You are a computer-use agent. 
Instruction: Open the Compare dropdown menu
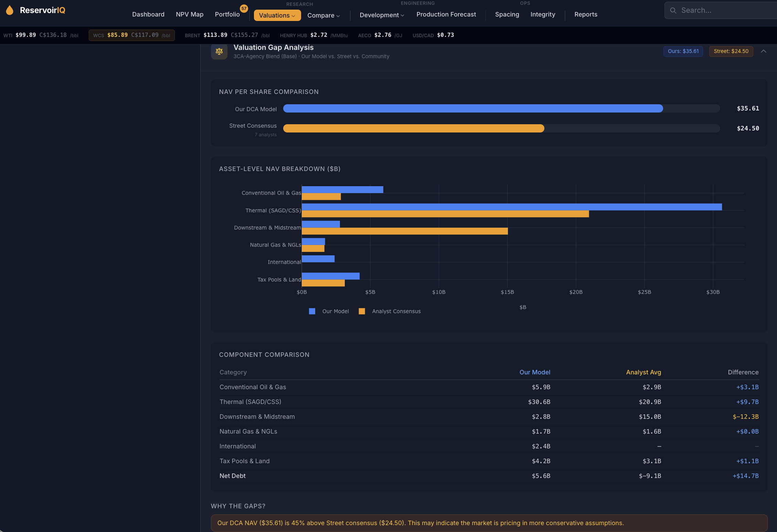coord(323,15)
